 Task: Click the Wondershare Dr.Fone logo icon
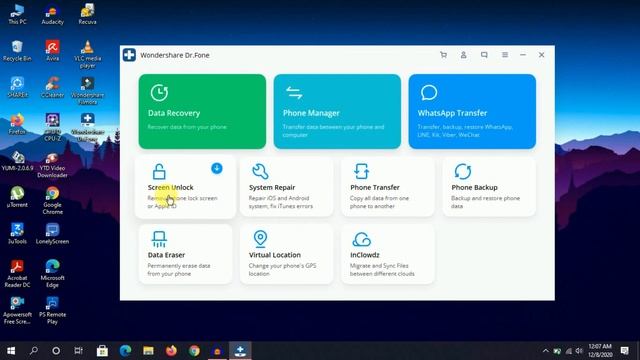point(129,55)
